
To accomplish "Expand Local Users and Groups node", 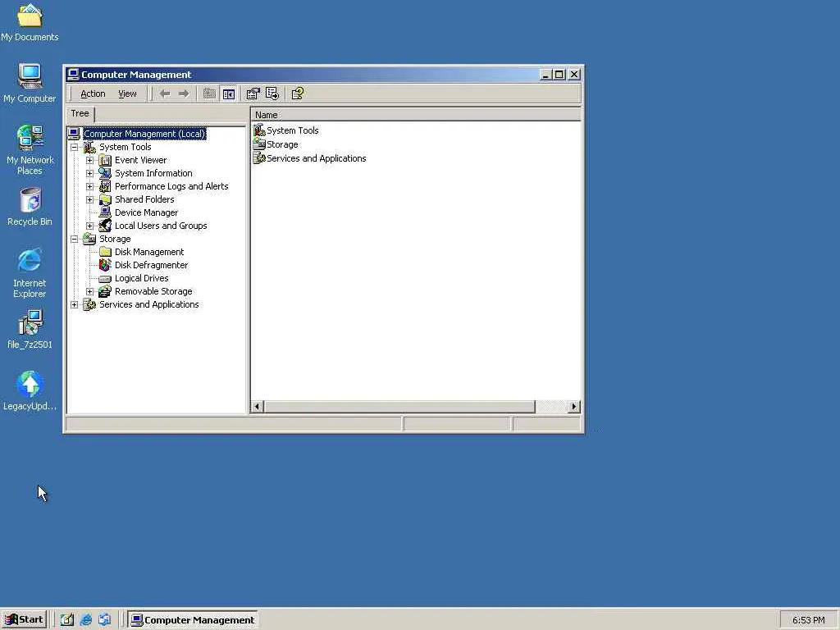I will 90,226.
